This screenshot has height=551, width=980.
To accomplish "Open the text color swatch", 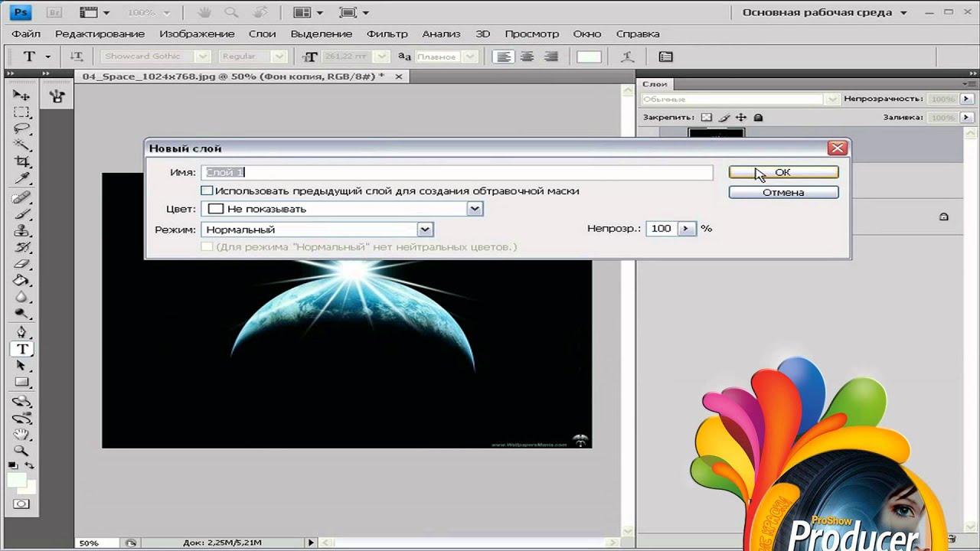I will [589, 57].
